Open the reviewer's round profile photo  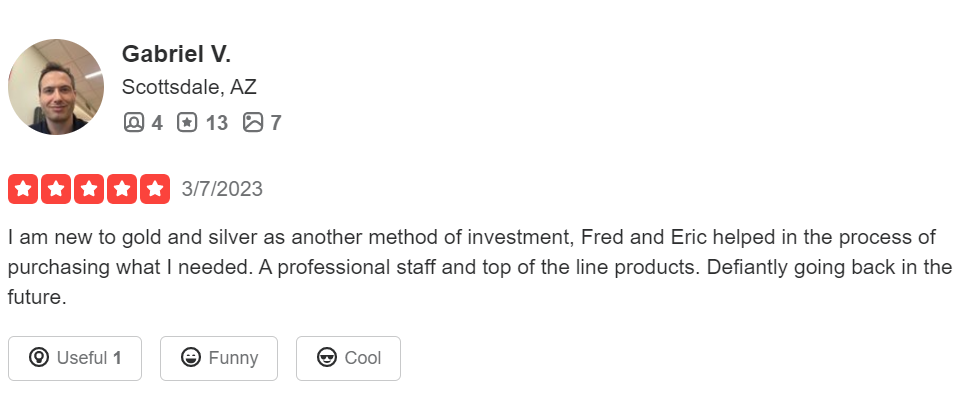click(x=56, y=87)
